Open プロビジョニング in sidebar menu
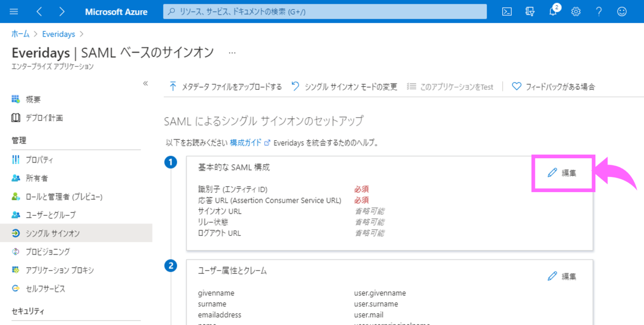644x325 pixels. click(x=47, y=252)
